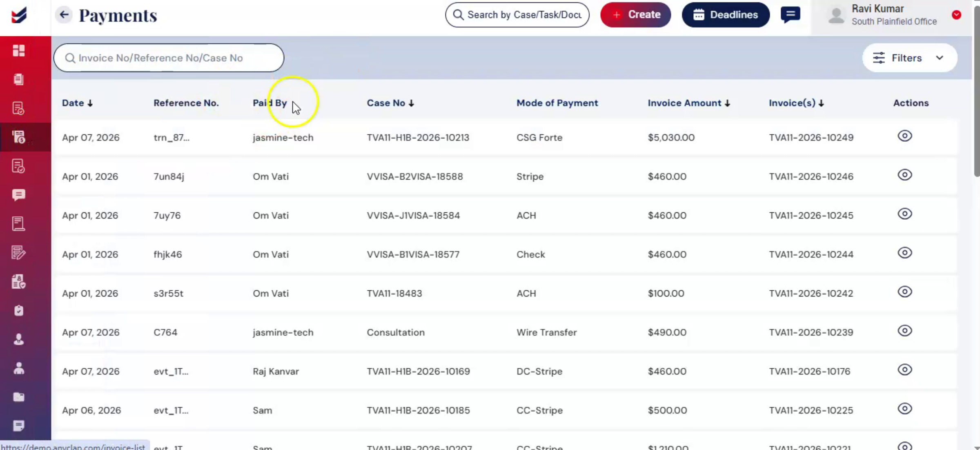Select case number VVISA-J1VISA-18584
The height and width of the screenshot is (450, 980).
tap(413, 215)
